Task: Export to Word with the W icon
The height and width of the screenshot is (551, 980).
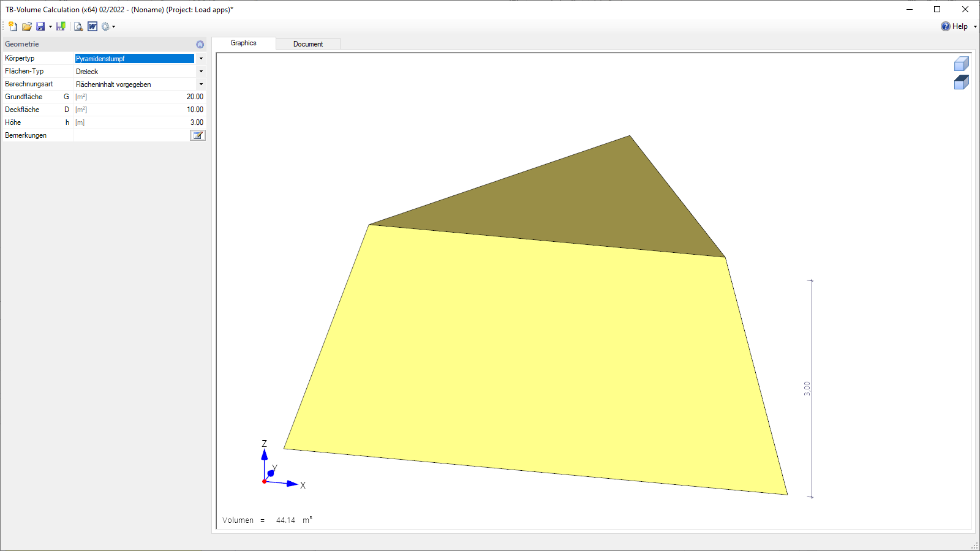Action: (92, 26)
